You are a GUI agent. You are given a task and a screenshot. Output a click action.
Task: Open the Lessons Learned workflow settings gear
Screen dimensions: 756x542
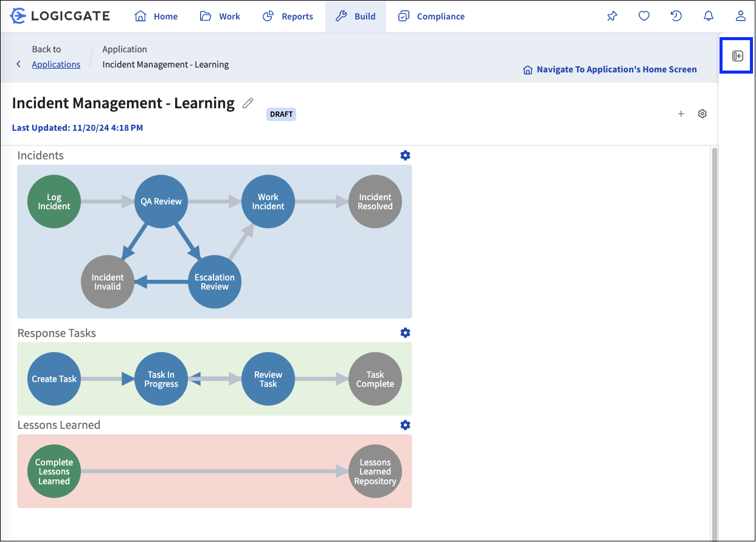[x=405, y=425]
